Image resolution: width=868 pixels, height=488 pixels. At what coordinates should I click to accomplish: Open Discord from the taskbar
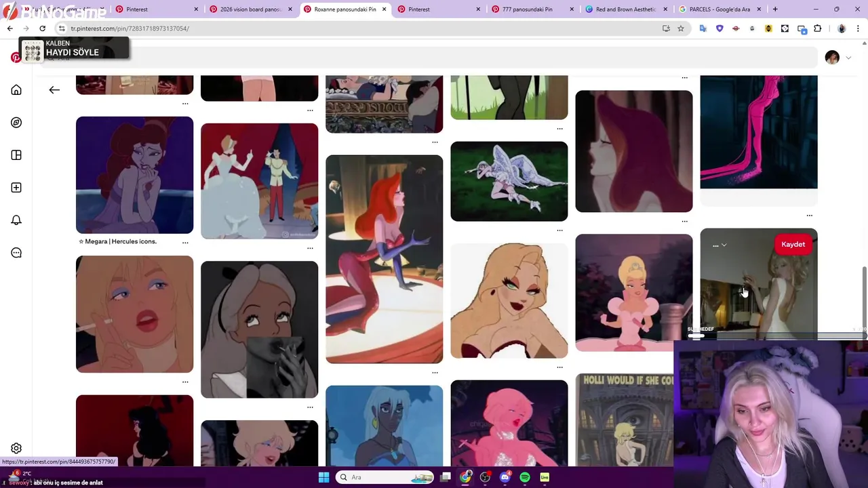coord(505,477)
